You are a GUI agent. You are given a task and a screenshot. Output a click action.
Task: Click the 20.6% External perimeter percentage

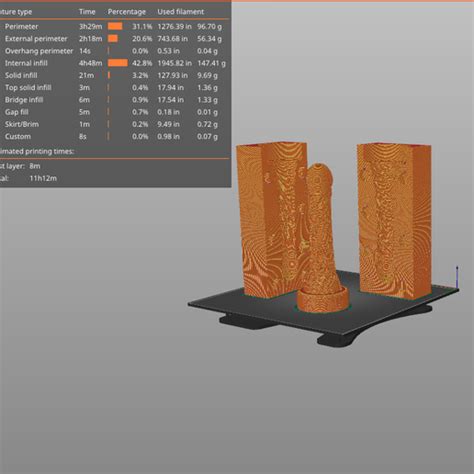click(x=142, y=39)
